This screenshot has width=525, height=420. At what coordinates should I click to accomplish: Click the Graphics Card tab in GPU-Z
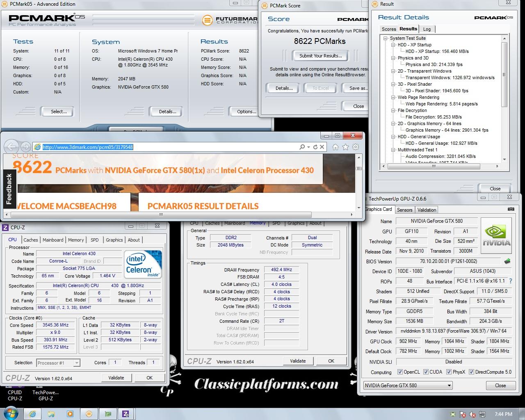click(x=378, y=209)
